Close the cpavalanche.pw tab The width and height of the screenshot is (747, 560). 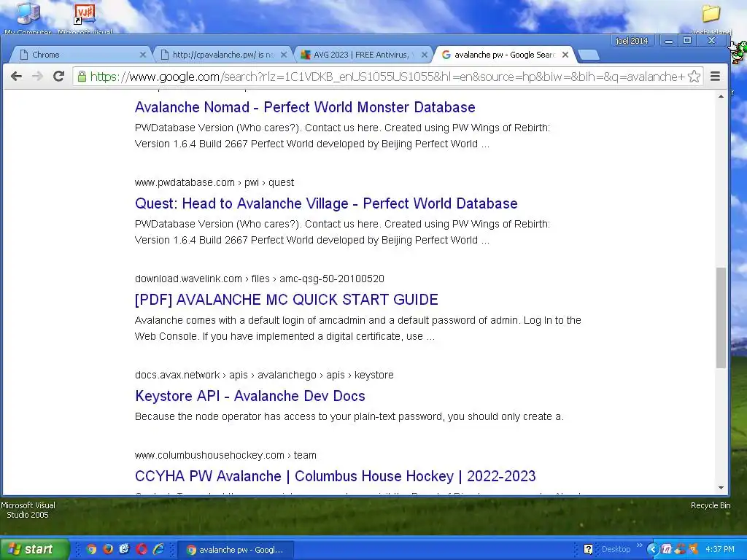pyautogui.click(x=284, y=55)
